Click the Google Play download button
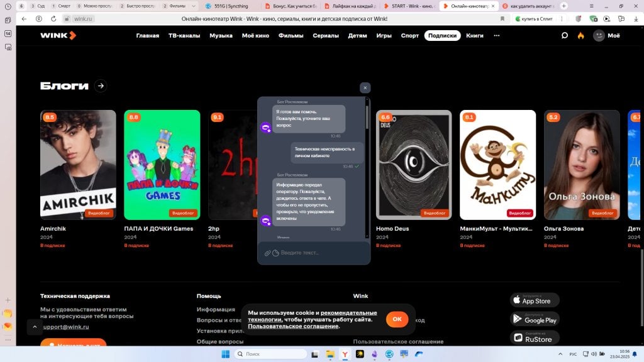The image size is (644, 362). tap(535, 319)
